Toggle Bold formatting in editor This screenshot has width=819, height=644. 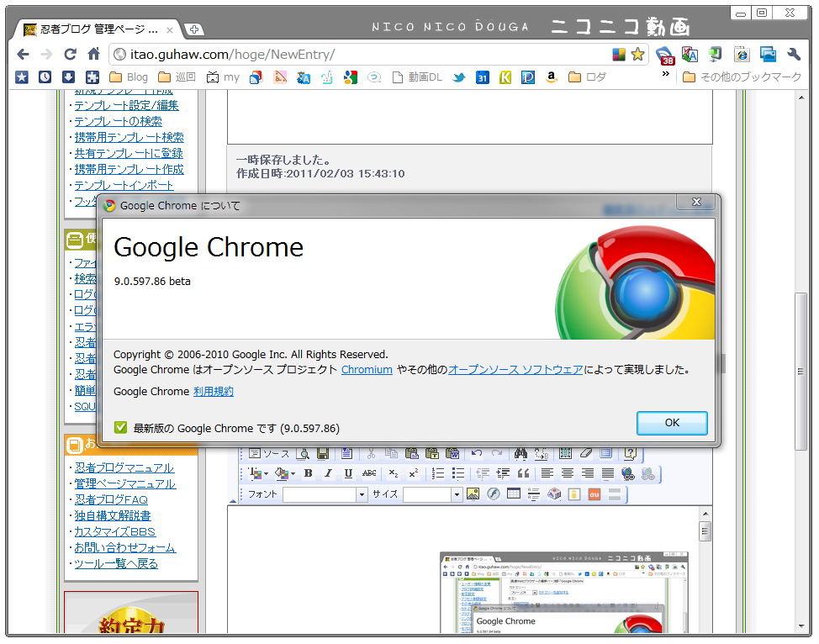308,473
